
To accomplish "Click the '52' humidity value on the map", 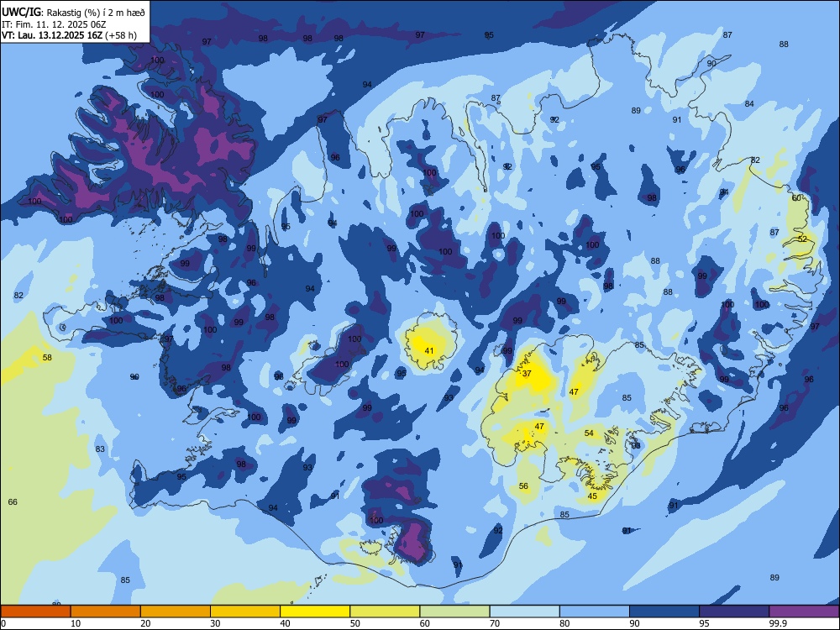I will [x=802, y=239].
